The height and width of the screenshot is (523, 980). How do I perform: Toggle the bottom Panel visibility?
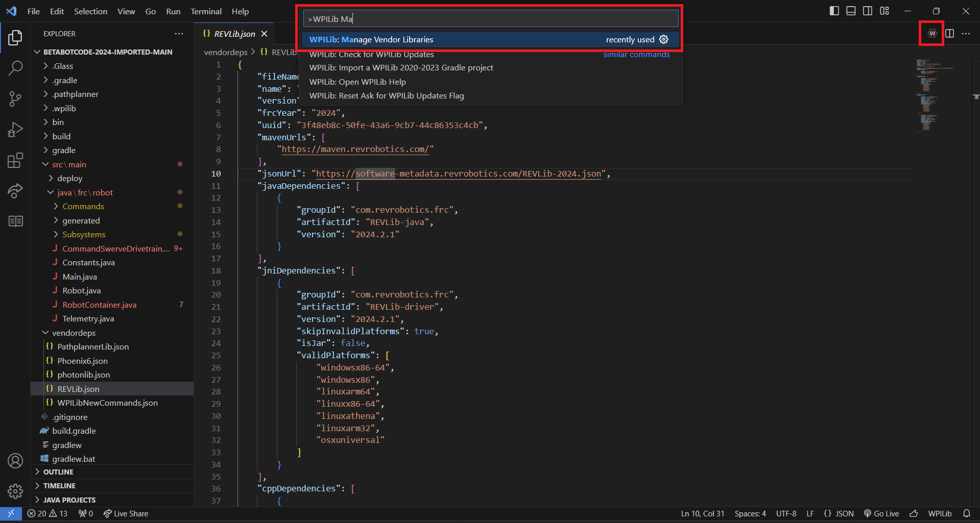(851, 11)
